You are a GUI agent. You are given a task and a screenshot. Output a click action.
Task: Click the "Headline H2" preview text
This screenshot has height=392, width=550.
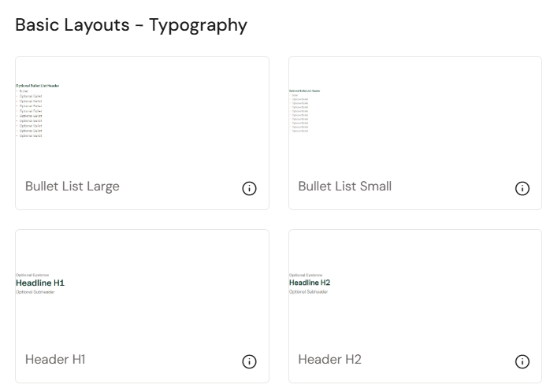pos(310,283)
